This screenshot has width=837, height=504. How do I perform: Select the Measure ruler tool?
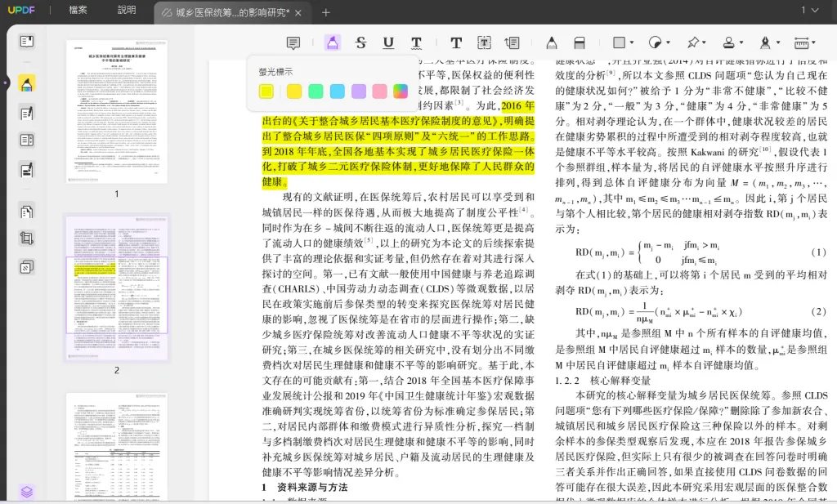(801, 42)
